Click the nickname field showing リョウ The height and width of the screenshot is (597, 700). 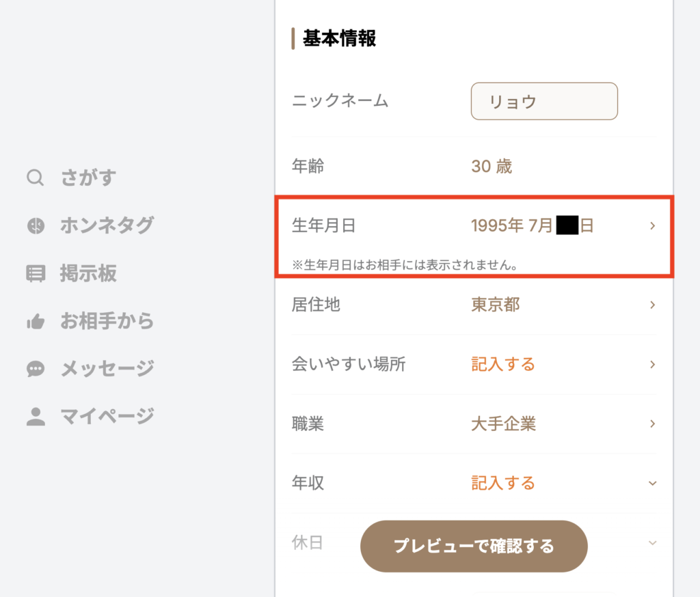click(544, 100)
